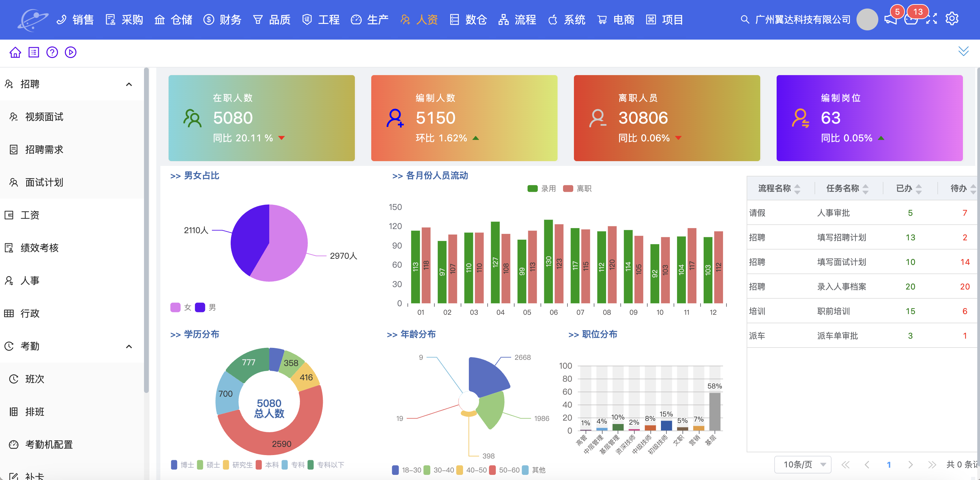
Task: Click the 编制人数 user-plus icon
Action: tap(395, 118)
